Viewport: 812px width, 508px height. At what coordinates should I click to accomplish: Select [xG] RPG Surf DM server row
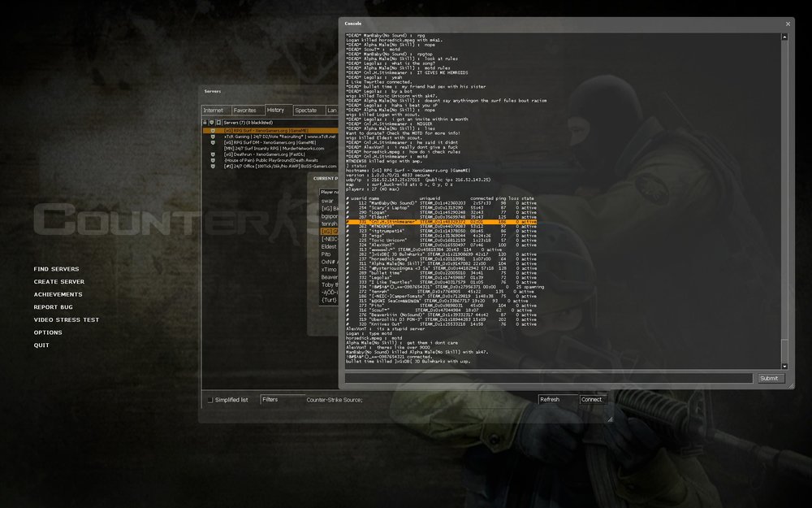click(x=270, y=142)
